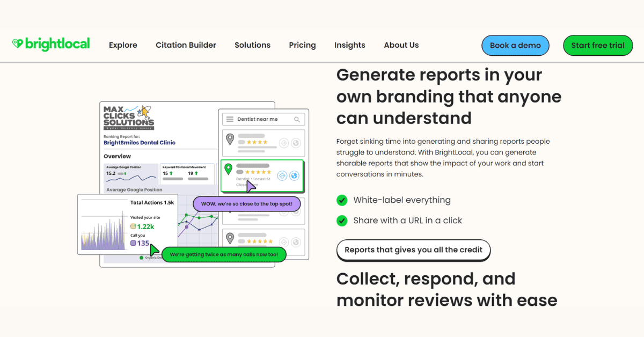The image size is (644, 337).
Task: Click the Max Clicks Solutions logo
Action: click(x=129, y=118)
